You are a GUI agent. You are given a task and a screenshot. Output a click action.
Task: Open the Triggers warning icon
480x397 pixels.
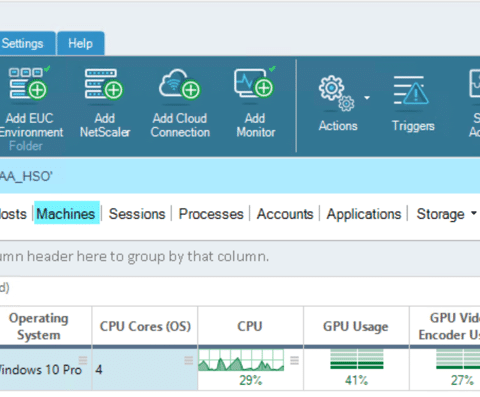point(411,90)
